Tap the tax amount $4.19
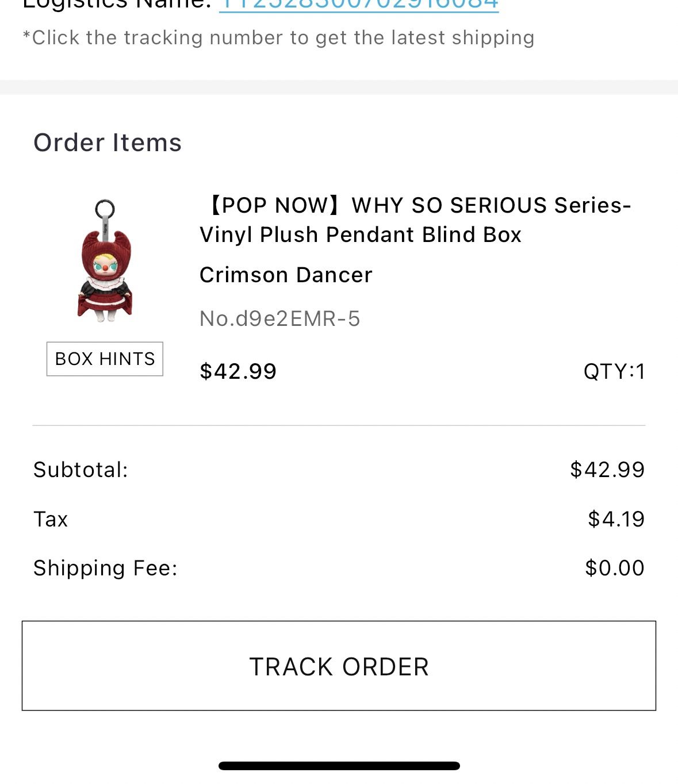This screenshot has width=678, height=784. pos(616,519)
